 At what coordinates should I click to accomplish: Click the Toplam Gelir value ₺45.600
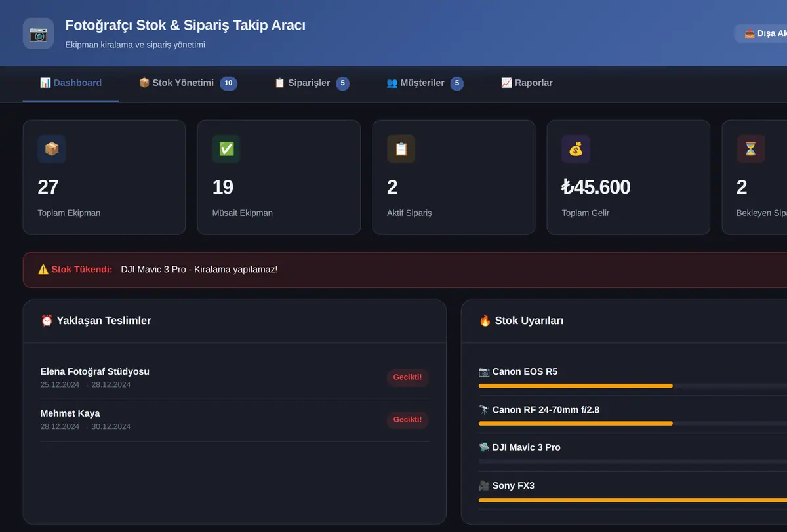coord(596,187)
